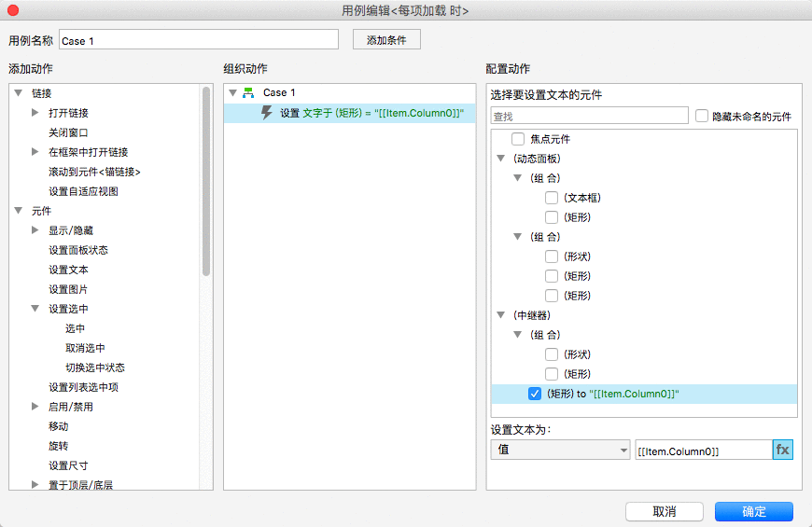
Task: Toggle the 焦点元件 checkbox
Action: pyautogui.click(x=518, y=139)
